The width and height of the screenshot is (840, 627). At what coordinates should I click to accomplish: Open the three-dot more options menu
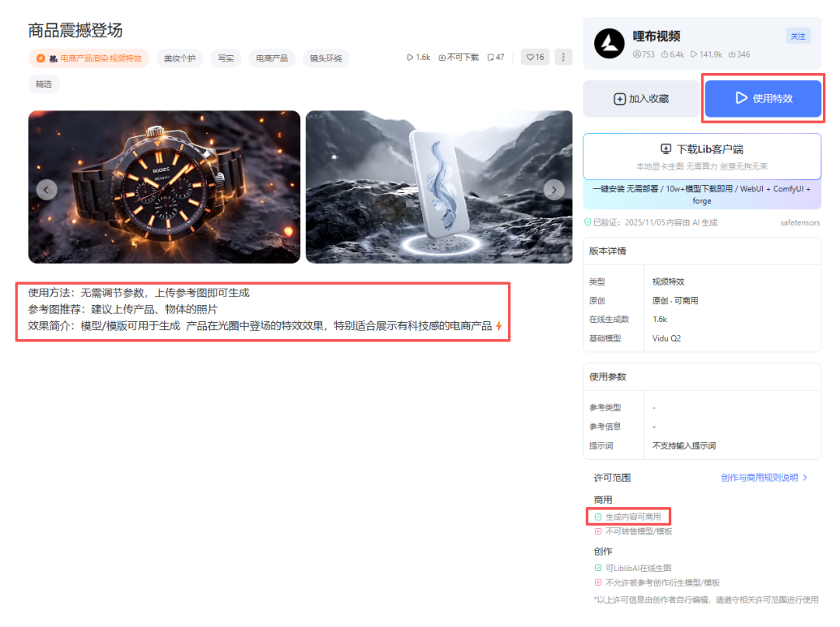563,57
